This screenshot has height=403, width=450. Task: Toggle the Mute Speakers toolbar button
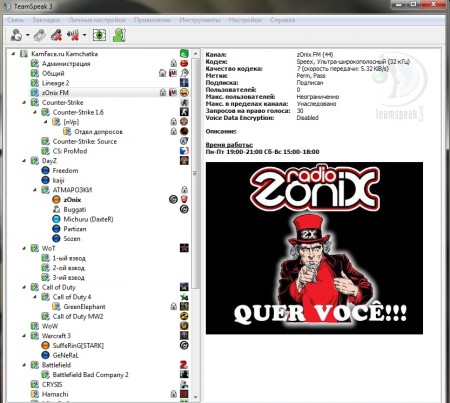[74, 35]
